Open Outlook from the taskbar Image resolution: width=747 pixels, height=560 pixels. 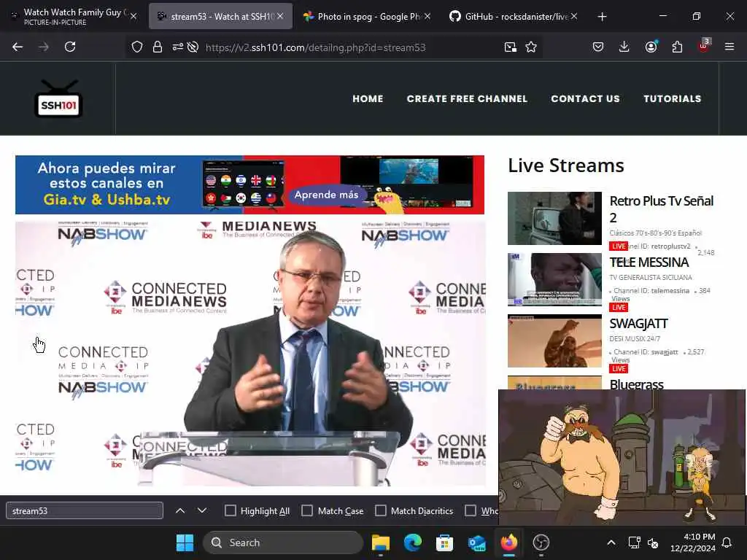[x=476, y=542]
